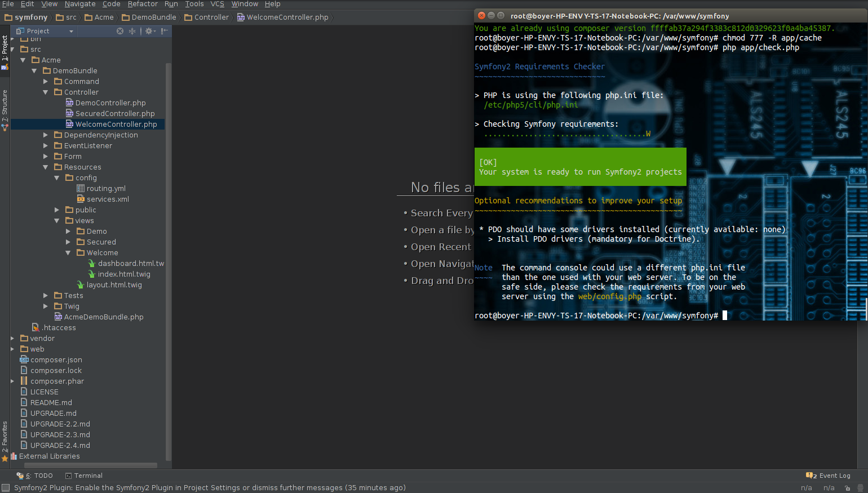Hide the Project panel with hide icon

164,31
